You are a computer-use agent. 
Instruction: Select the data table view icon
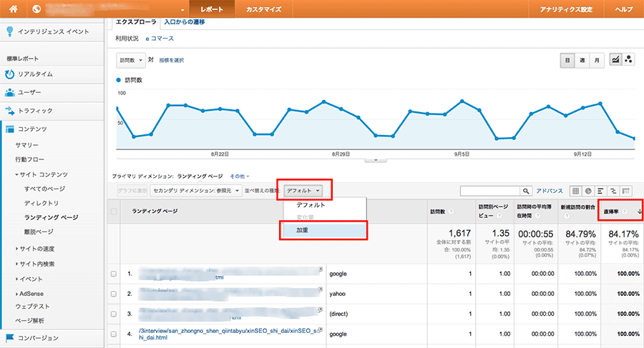[x=575, y=191]
